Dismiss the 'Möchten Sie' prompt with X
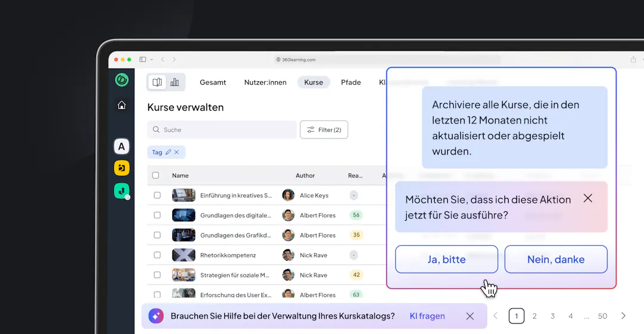644x334 pixels. coord(588,199)
